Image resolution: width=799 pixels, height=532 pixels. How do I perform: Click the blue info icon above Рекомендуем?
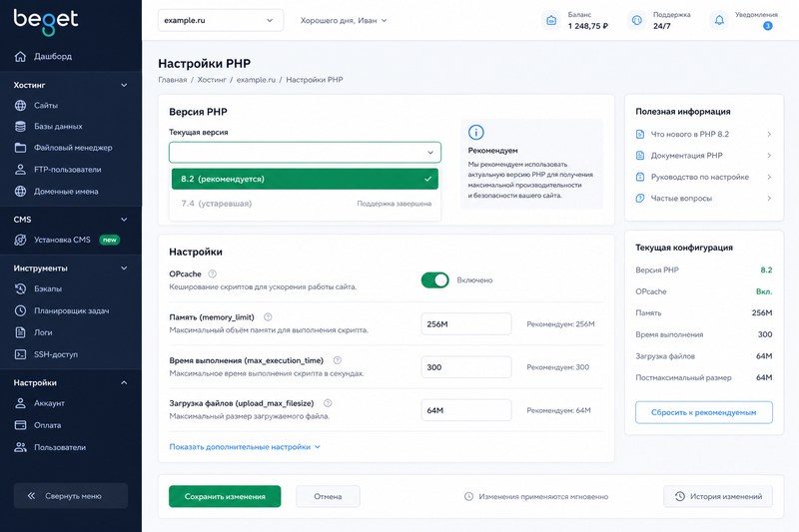476,133
